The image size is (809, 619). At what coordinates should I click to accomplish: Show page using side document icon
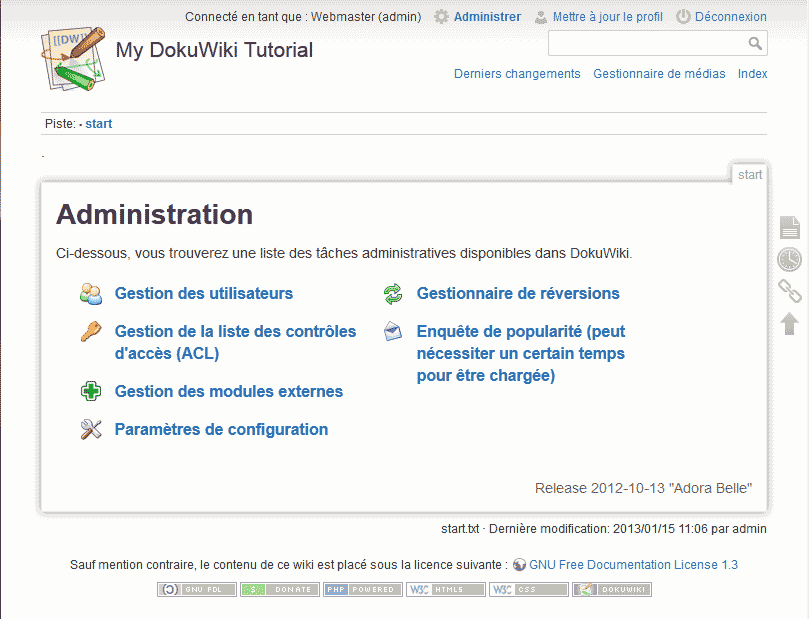pos(789,227)
